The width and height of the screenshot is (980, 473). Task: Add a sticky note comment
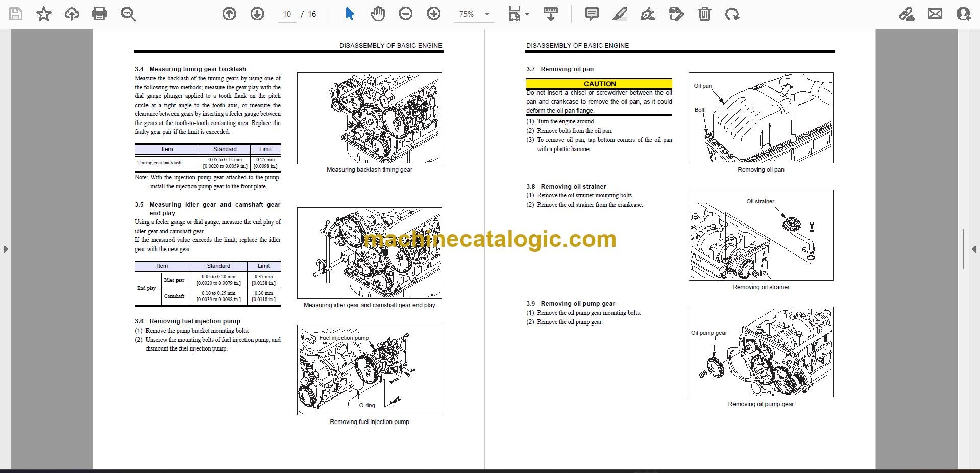[592, 14]
